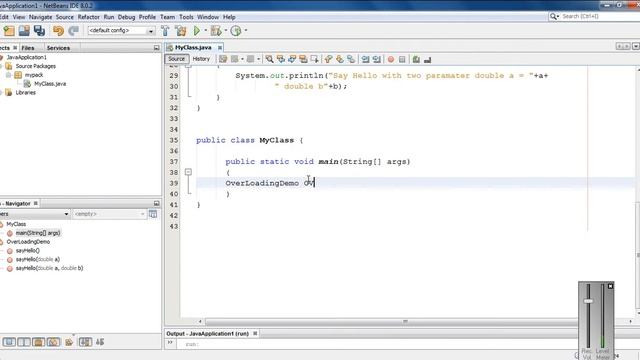Open the Debug project dropdown arrow
Viewport: 640px width, 360px height.
pos(226,31)
